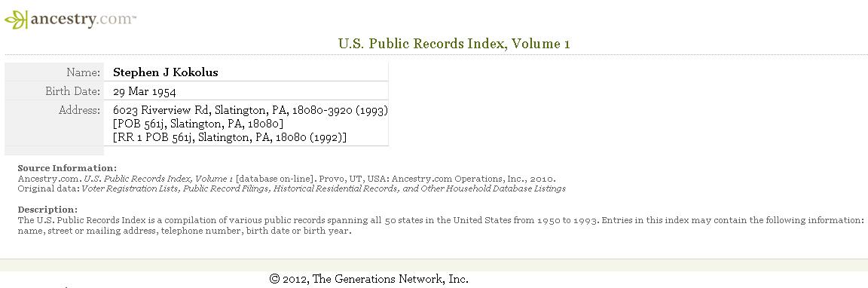The width and height of the screenshot is (868, 288).
Task: Click the Description heading
Action: click(x=47, y=210)
